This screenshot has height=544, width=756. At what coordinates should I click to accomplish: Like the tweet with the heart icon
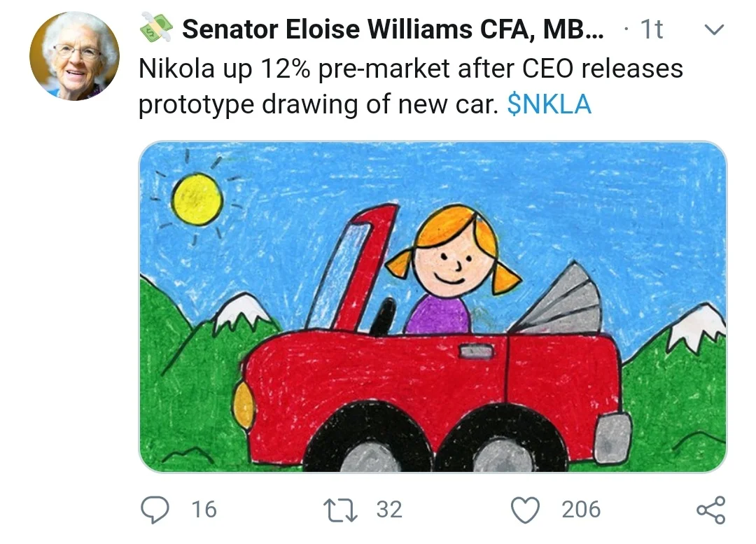(526, 509)
